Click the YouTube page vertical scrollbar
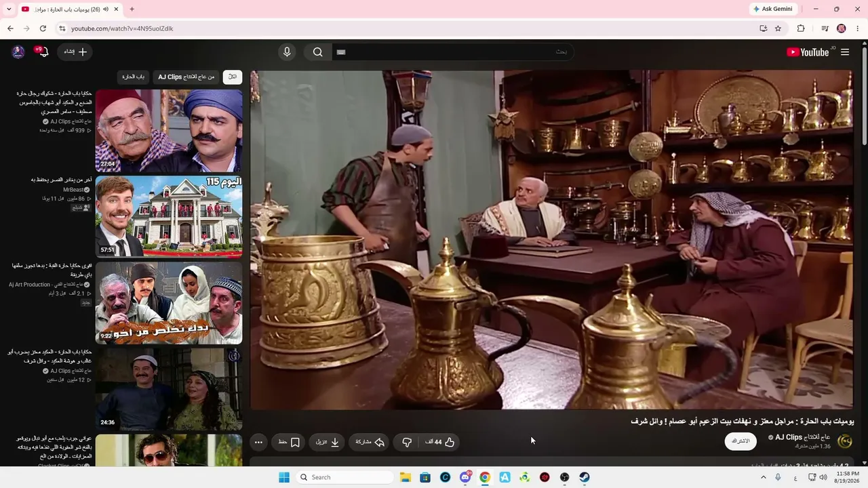 864,95
